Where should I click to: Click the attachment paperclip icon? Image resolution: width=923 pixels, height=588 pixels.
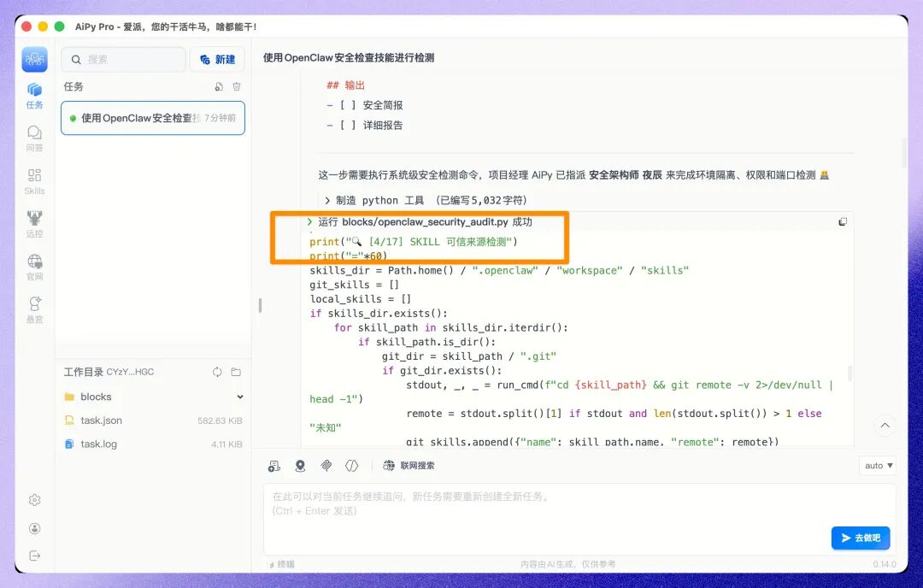point(326,466)
